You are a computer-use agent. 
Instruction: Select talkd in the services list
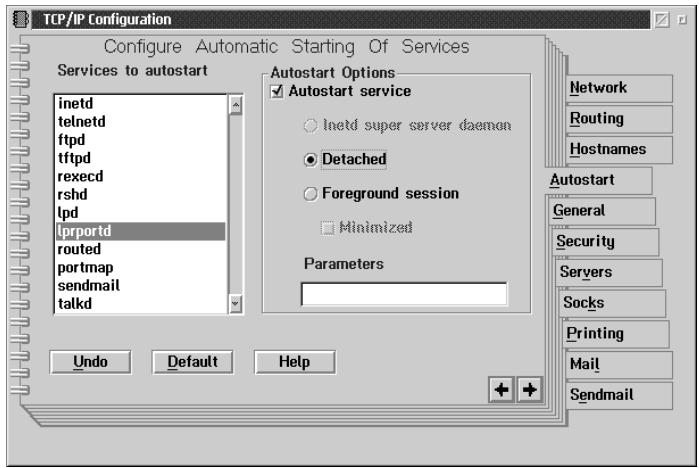pos(140,304)
